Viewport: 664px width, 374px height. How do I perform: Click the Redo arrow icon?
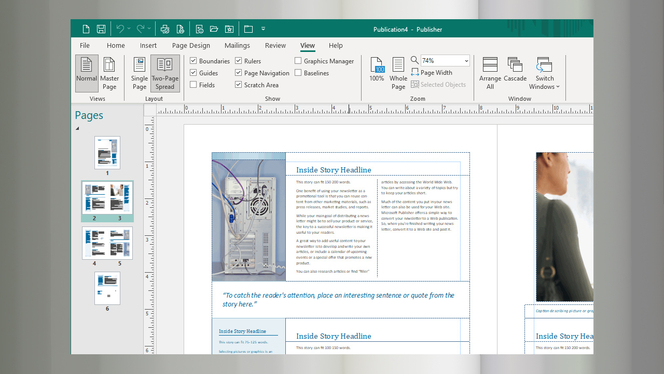tap(141, 29)
